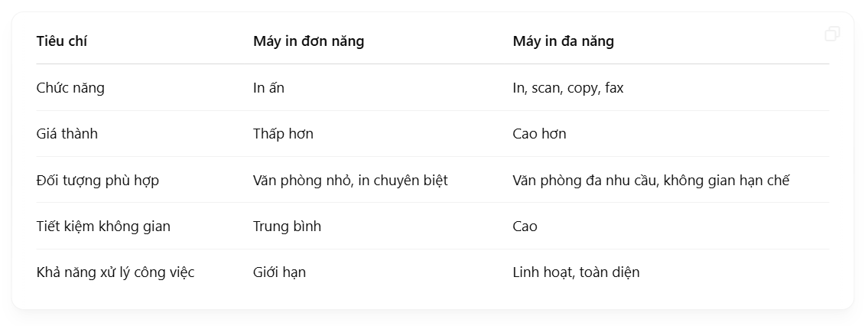Image resolution: width=868 pixels, height=326 pixels.
Task: Select the 'In, scan, copy, fax' cell
Action: click(567, 88)
